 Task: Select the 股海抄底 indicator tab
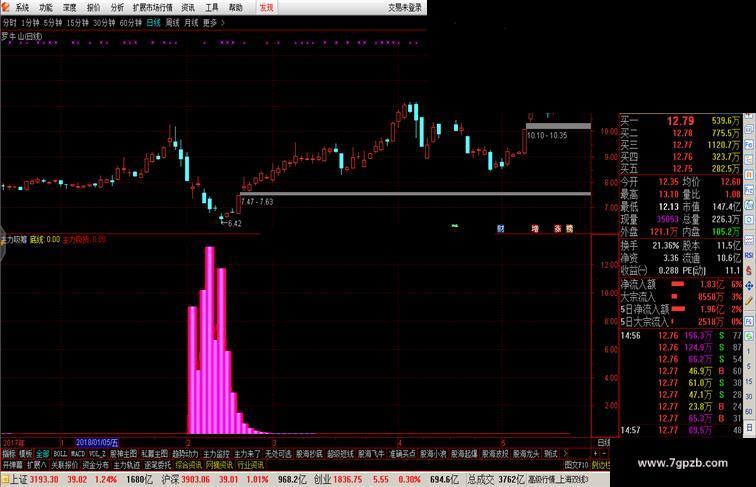click(x=310, y=454)
